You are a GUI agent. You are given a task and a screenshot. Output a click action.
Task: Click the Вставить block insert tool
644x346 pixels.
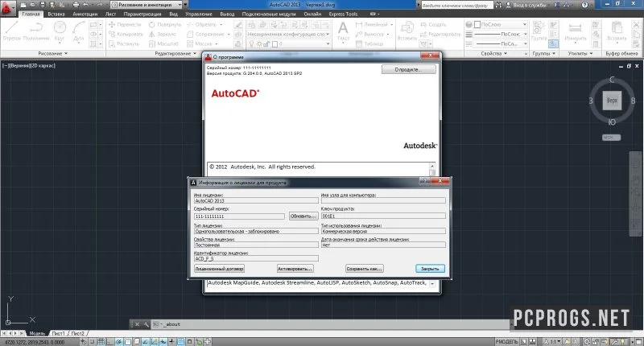click(x=407, y=31)
